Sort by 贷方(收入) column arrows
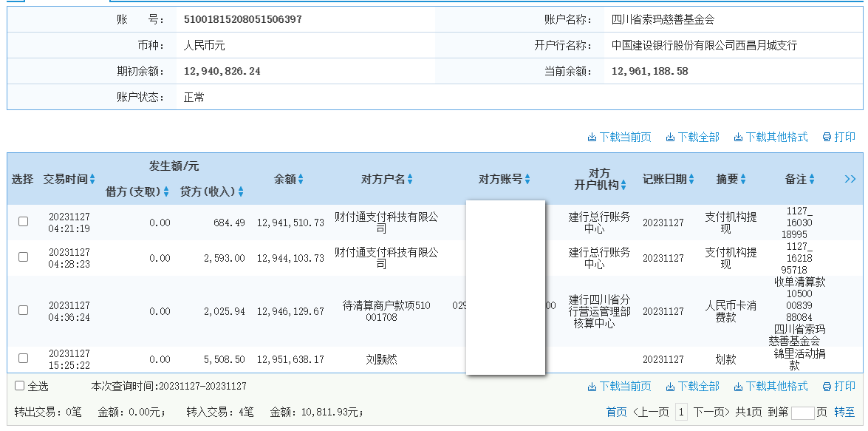Screen dimensions: 868x431 [x=241, y=191]
